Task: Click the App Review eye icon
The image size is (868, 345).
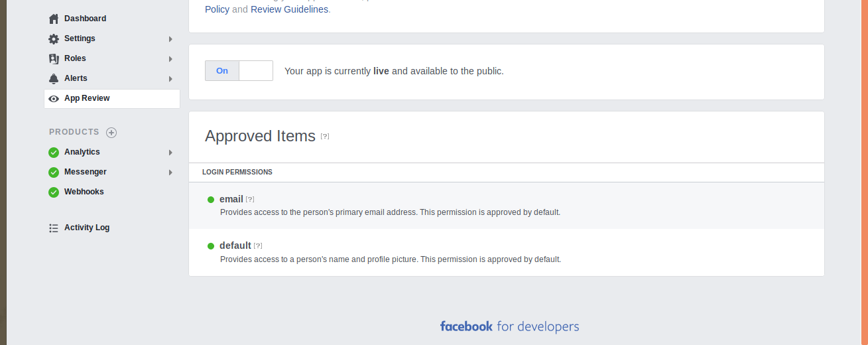Action: (54, 98)
